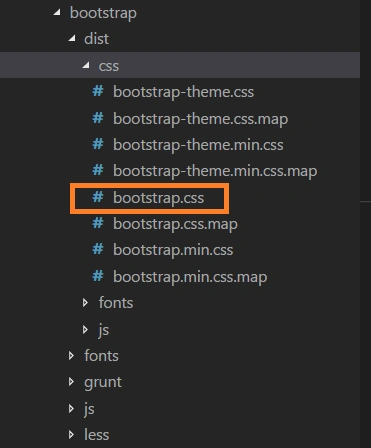The width and height of the screenshot is (371, 448).
Task: Expand the fonts folder below dist's js
Action: pos(71,356)
